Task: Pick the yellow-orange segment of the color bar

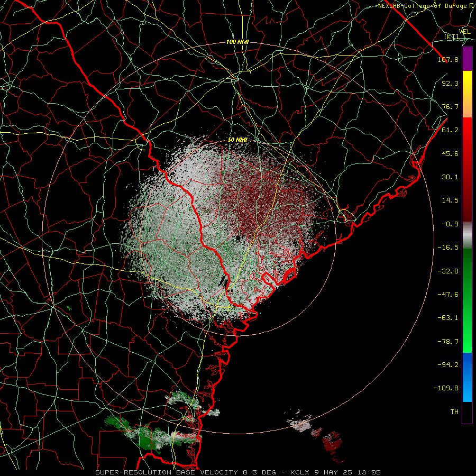Action: point(467,94)
